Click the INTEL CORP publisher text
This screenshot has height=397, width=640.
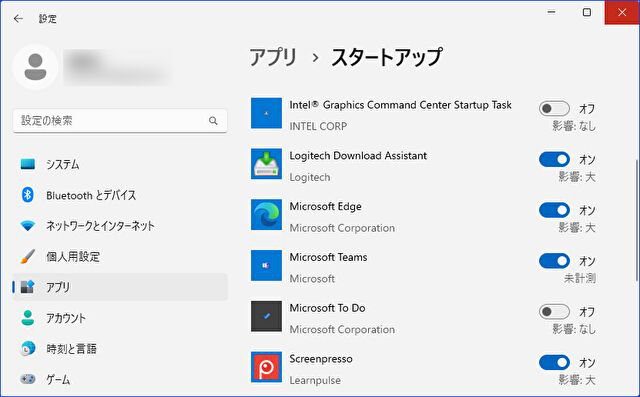point(318,126)
